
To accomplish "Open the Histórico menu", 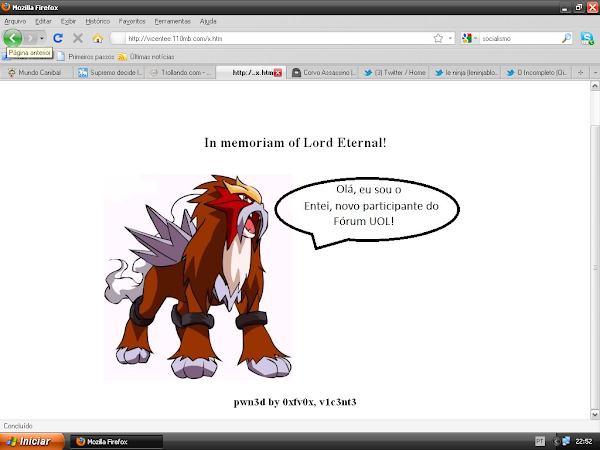I will [98, 21].
